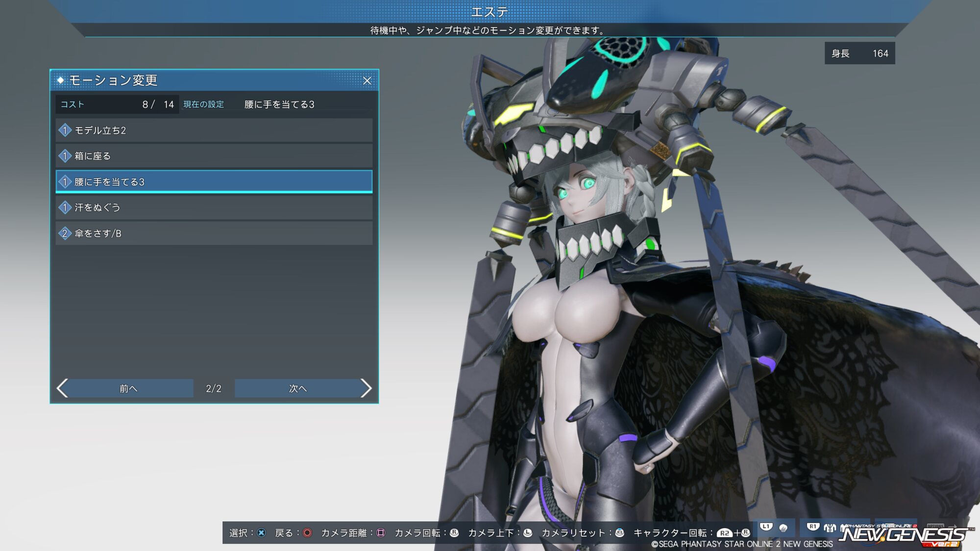Select the 傘をさす/B motion
This screenshot has width=980, height=551.
tap(214, 234)
